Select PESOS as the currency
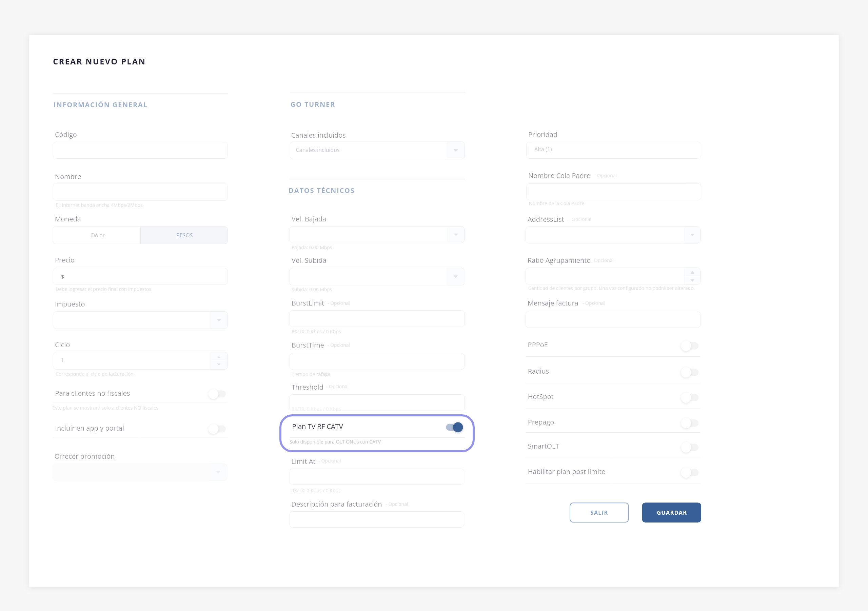Image resolution: width=868 pixels, height=611 pixels. coord(184,235)
